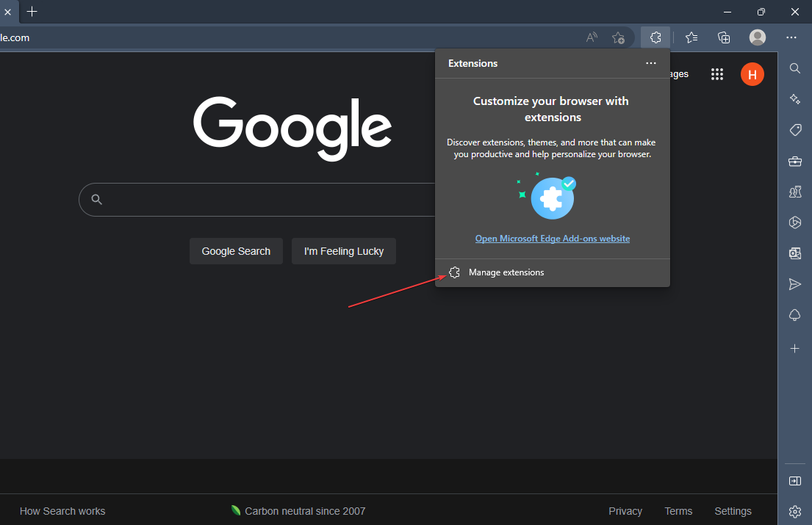
Task: Click the Google Search button
Action: (x=236, y=251)
